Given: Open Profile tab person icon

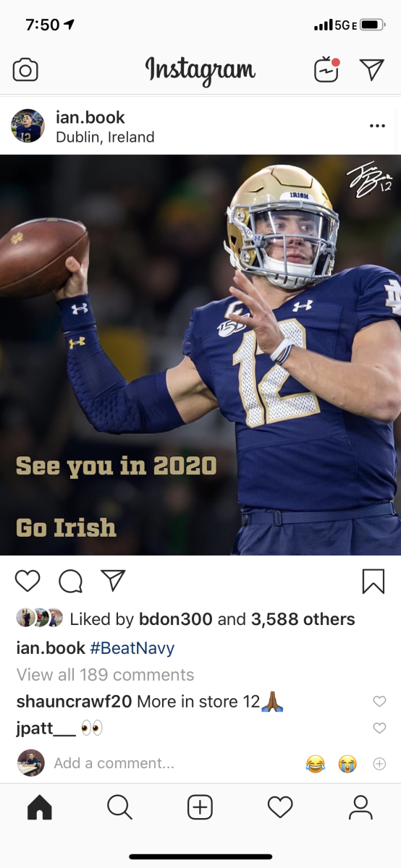Looking at the screenshot, I should (x=360, y=807).
